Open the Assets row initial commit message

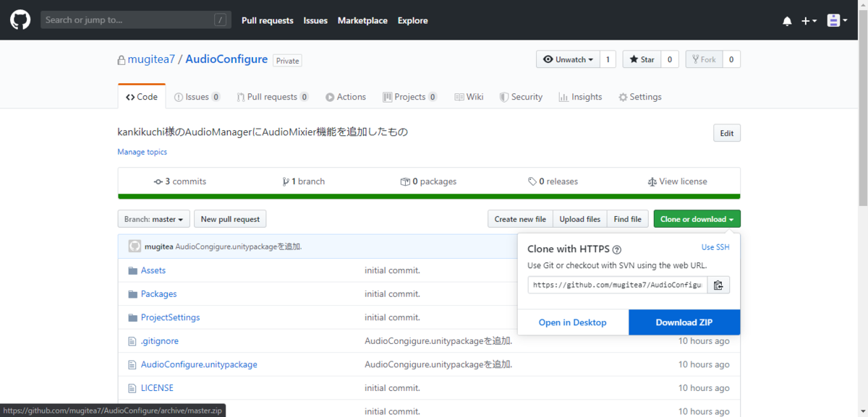tap(392, 270)
